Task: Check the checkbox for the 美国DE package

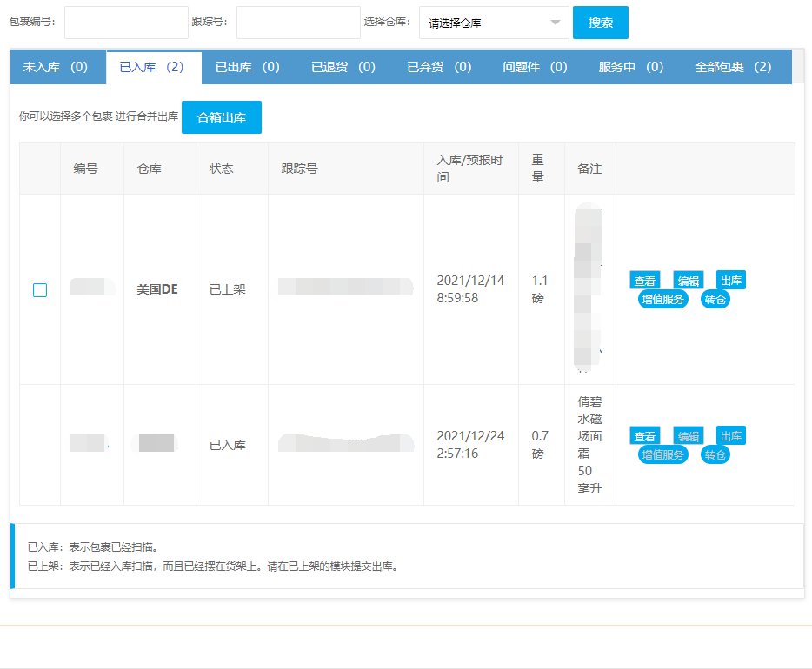Action: [x=39, y=290]
